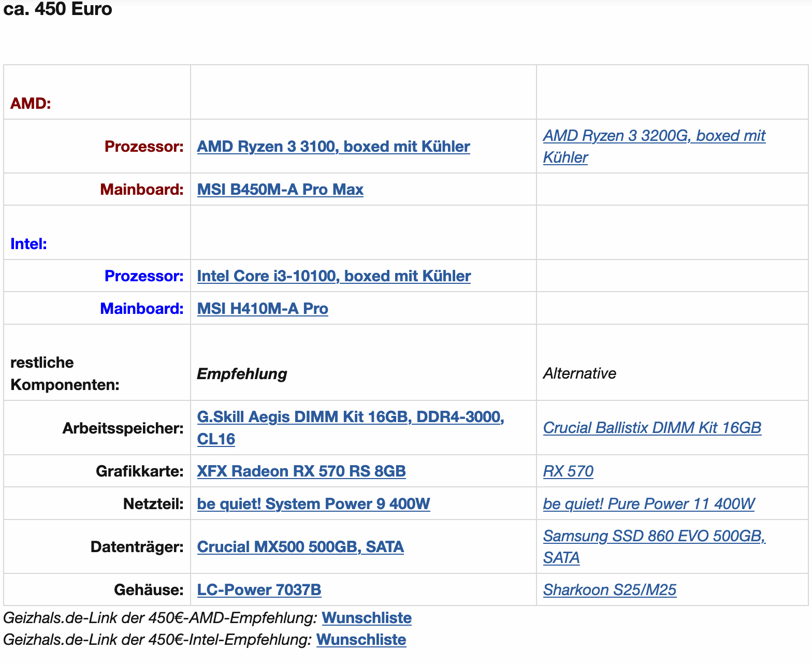Open the Sharkoon S25/M25 link
This screenshot has height=664, width=812.
coord(610,590)
